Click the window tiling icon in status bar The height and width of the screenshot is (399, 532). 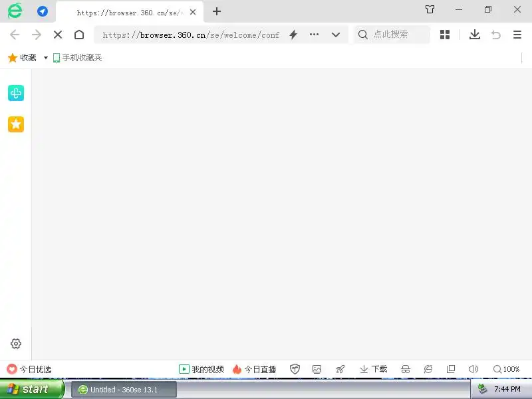point(451,369)
